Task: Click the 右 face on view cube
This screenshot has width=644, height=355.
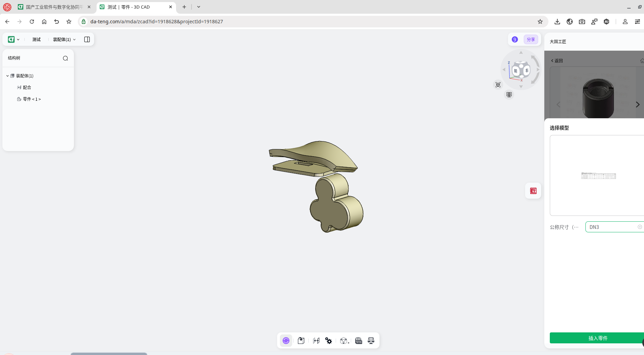Action: click(x=527, y=71)
